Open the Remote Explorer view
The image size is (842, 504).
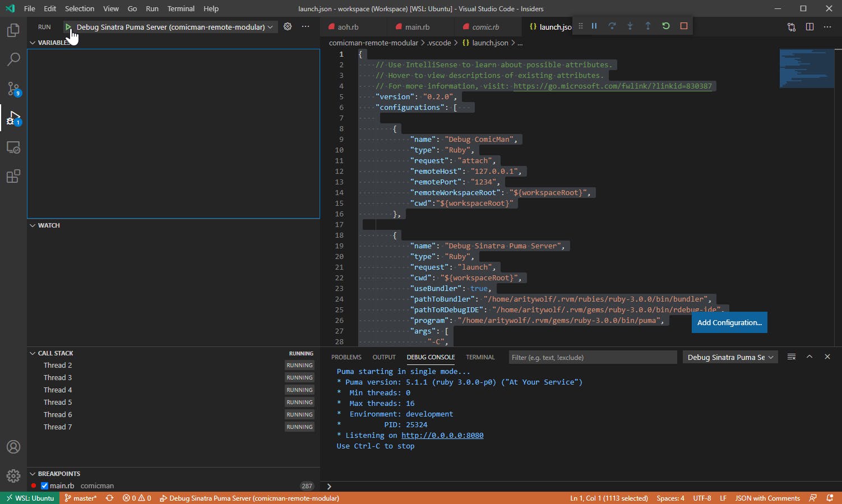[13, 147]
